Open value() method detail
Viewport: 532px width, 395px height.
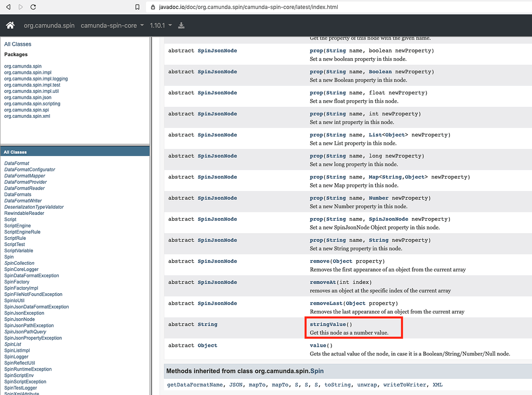pyautogui.click(x=318, y=345)
